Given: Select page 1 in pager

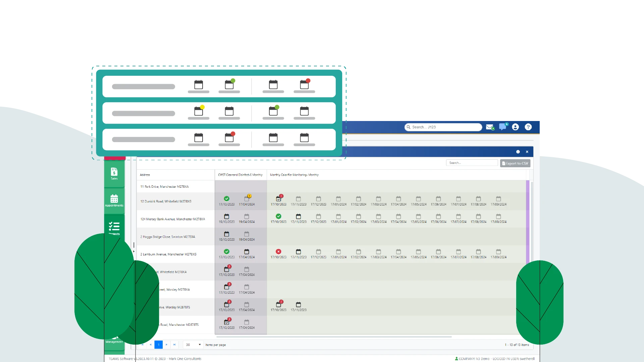Looking at the screenshot, I should 159,345.
